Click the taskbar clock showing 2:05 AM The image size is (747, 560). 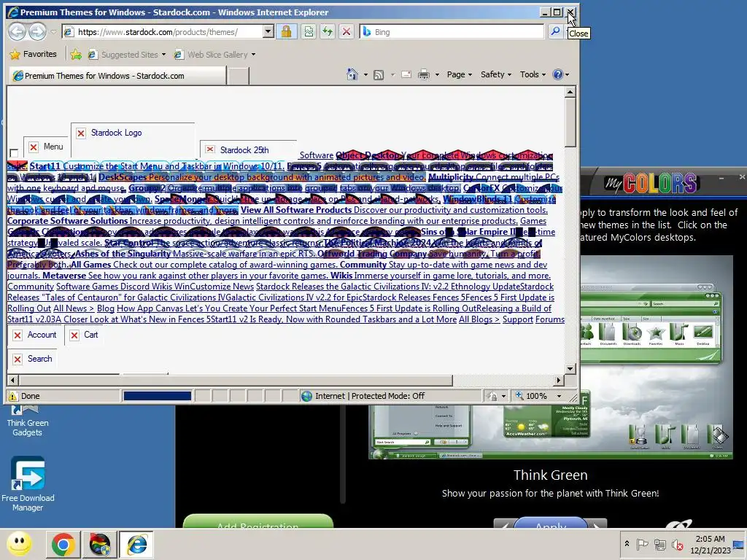click(710, 544)
